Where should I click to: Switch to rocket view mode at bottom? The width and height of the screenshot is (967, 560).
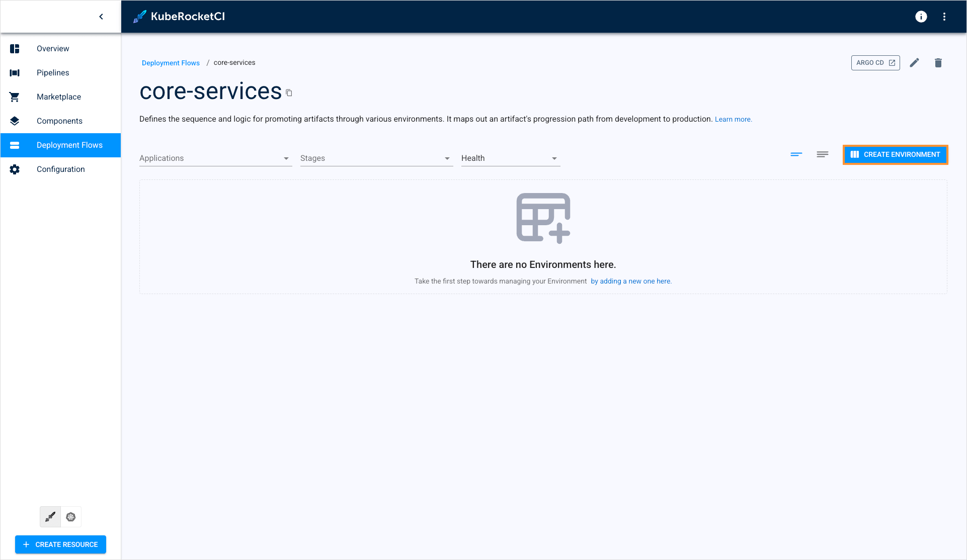point(50,517)
